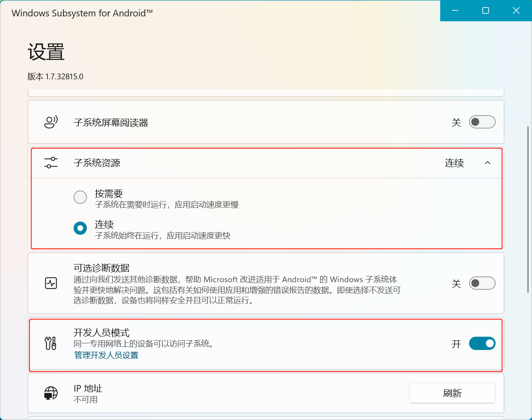532x420 pixels.
Task: Enable the 可选诊断数据 switch
Action: tap(482, 283)
